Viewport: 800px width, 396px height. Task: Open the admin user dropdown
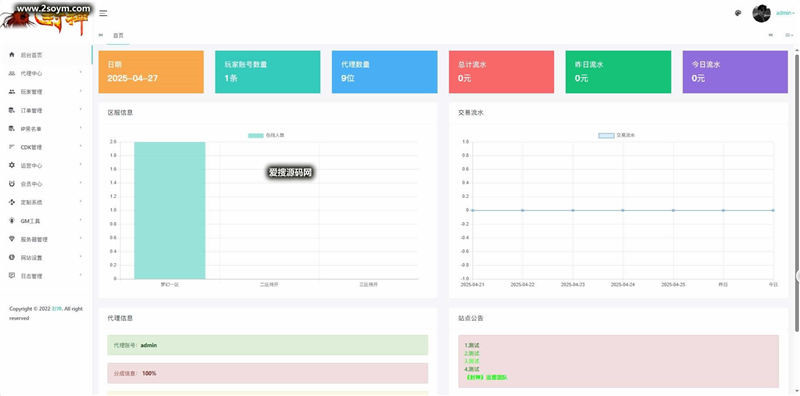(x=785, y=13)
